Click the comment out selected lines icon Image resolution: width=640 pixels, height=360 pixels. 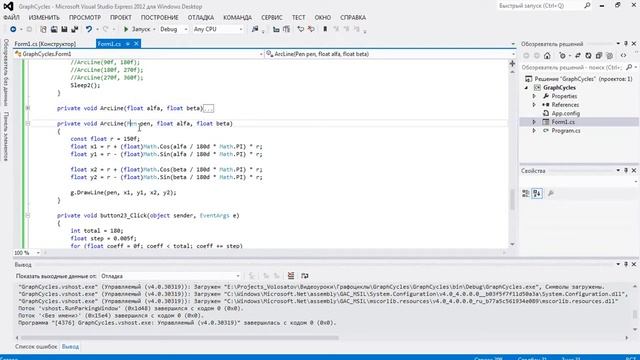[300, 29]
